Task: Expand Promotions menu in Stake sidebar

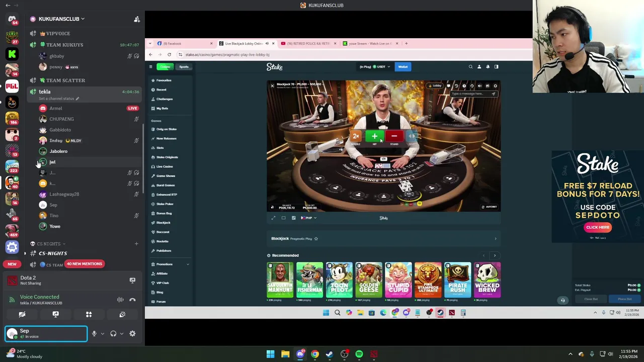Action: point(171,264)
